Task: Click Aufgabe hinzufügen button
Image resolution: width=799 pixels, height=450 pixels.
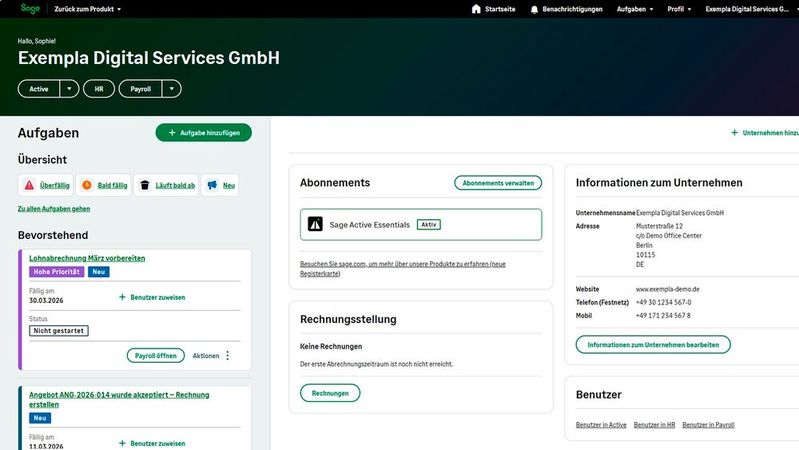Action: (x=203, y=133)
